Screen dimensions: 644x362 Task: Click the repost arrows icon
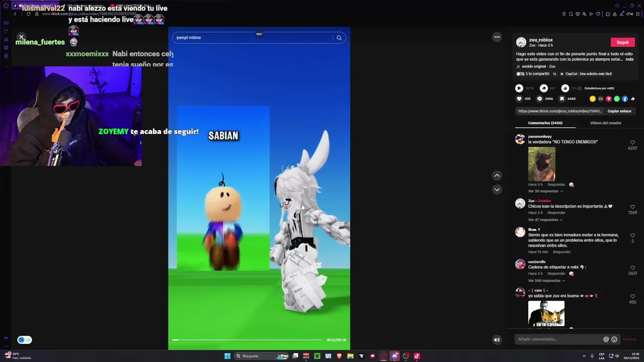pyautogui.click(x=554, y=74)
